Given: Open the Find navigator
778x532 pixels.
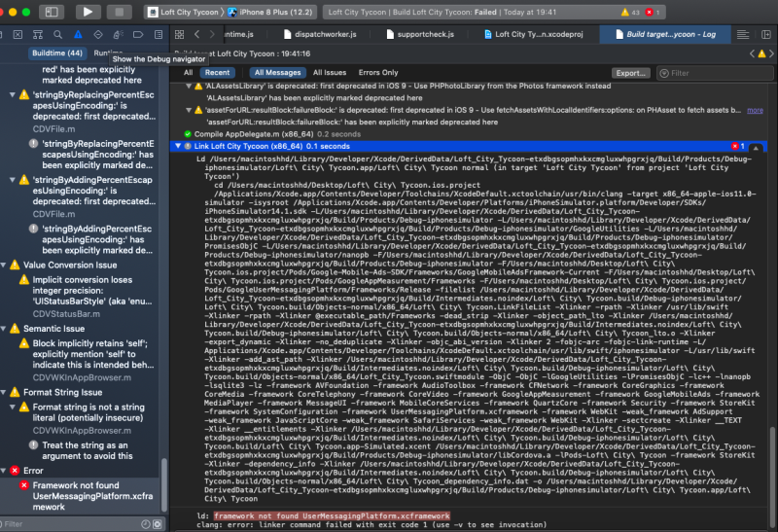Looking at the screenshot, I should (58, 34).
